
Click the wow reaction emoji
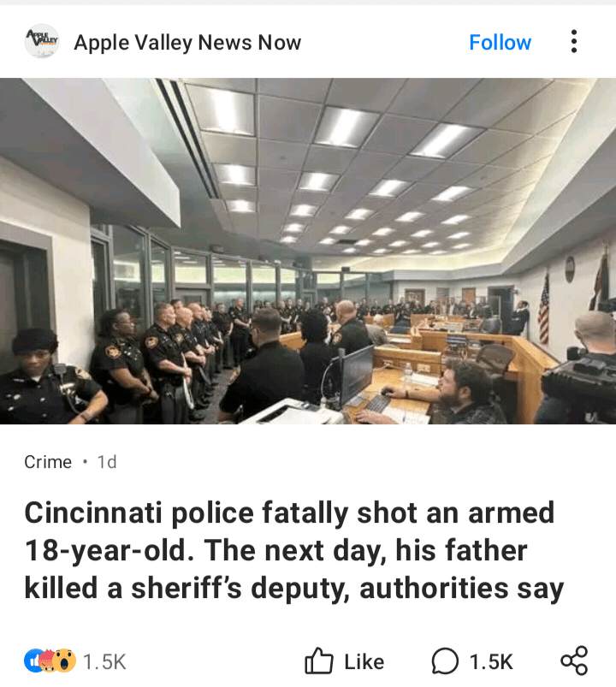pos(64,660)
